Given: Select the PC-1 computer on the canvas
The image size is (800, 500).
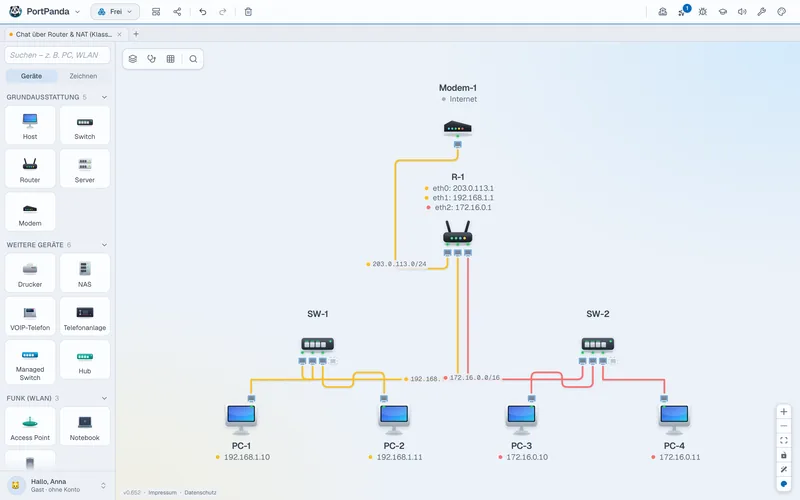Looking at the screenshot, I should point(241,418).
